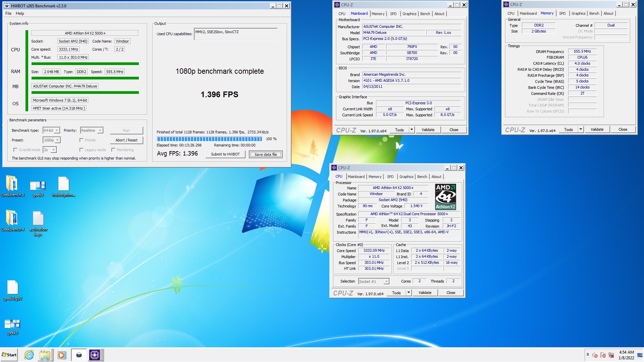Open Help menu in HWBOT x265
The image size is (644, 362).
[x=20, y=13]
